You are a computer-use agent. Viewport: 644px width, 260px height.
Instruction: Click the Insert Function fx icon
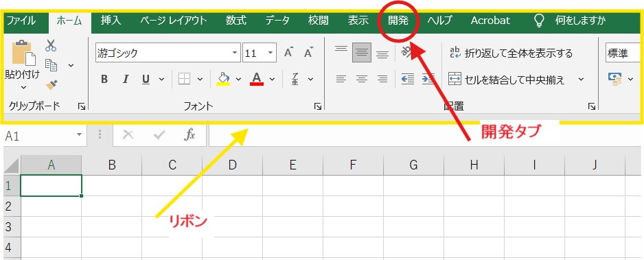(189, 135)
